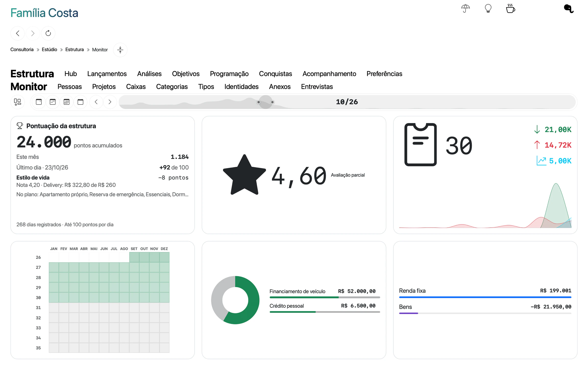Switch to the Objetivos tab
This screenshot has height=368, width=588.
186,74
